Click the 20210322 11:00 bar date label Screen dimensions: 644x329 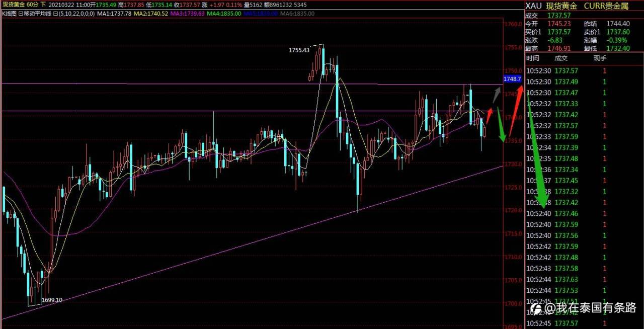[69, 5]
